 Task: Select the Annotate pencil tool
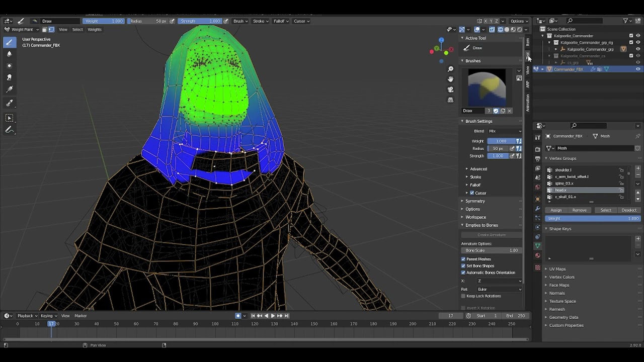click(x=9, y=130)
